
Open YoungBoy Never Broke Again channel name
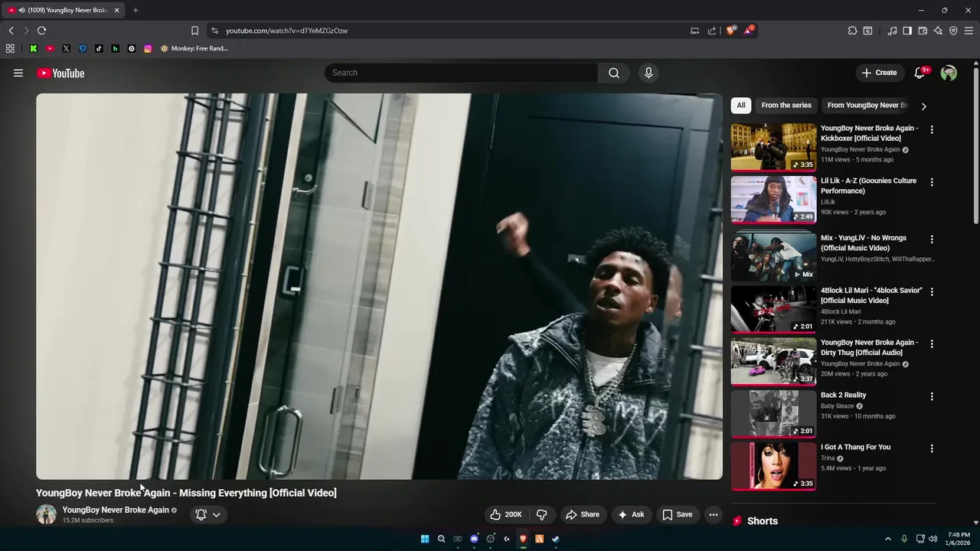[x=116, y=510]
